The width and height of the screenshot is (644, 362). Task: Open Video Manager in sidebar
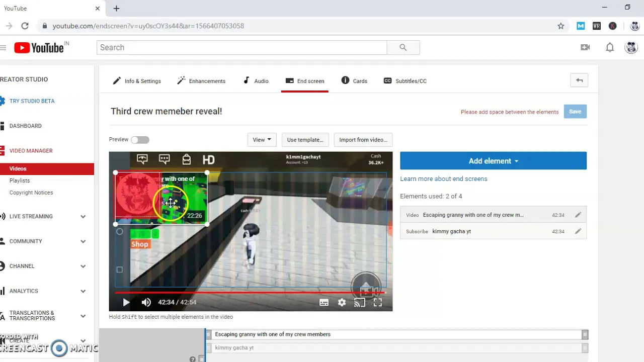click(31, 151)
